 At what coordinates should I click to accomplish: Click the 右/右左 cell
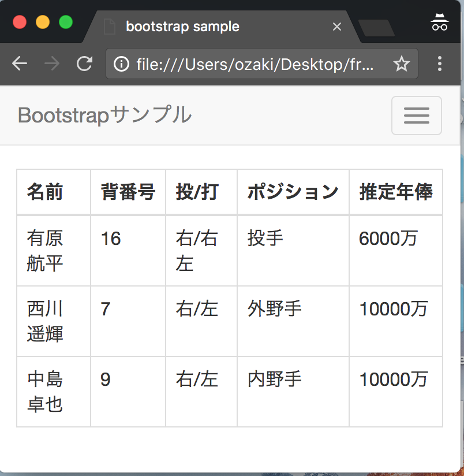(x=201, y=251)
